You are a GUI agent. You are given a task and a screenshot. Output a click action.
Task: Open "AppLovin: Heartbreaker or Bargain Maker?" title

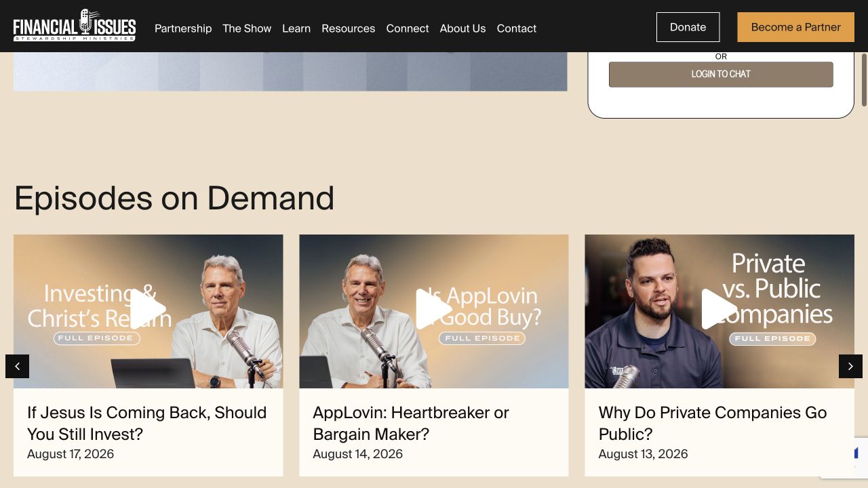[x=411, y=423]
